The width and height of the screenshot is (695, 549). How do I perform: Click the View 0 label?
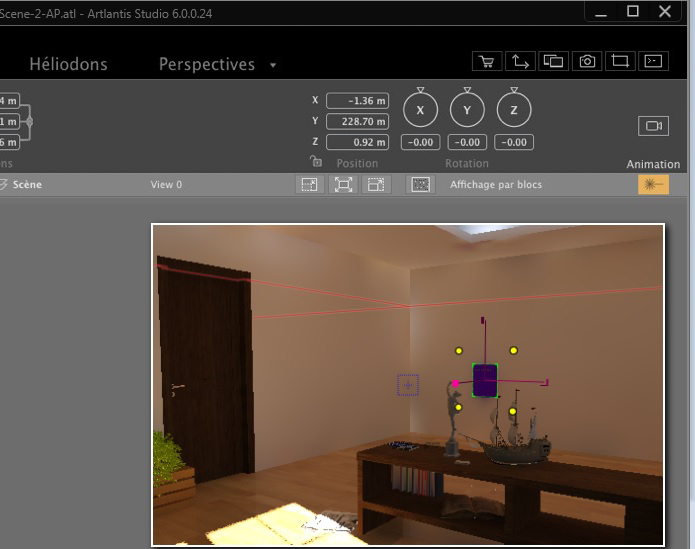166,185
